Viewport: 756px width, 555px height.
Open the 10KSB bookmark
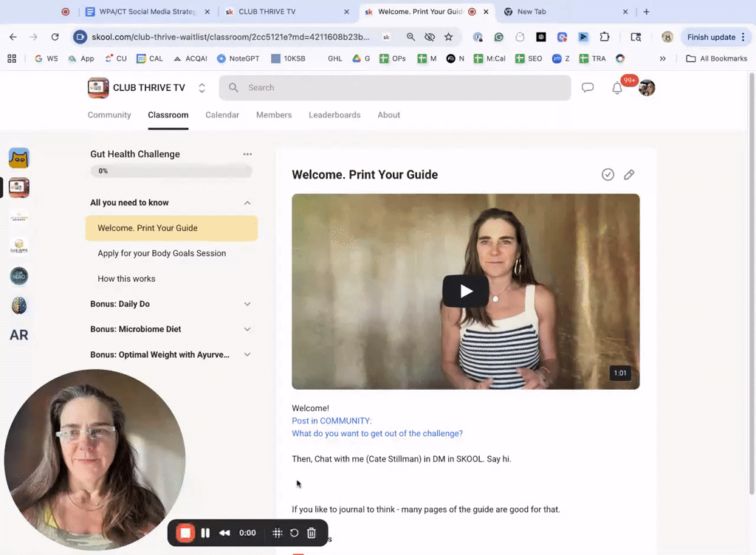click(289, 58)
